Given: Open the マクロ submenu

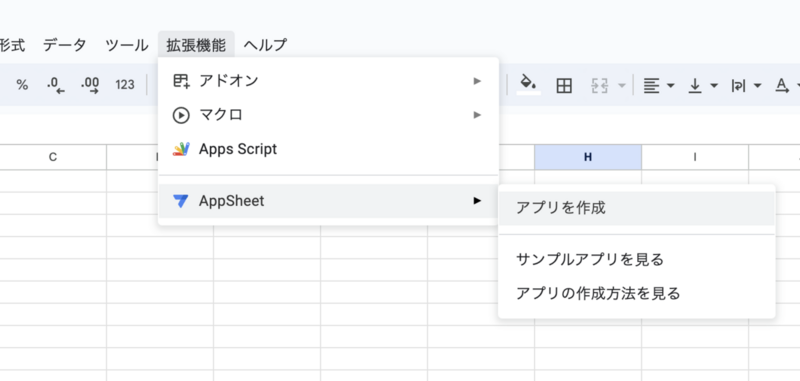Looking at the screenshot, I should (x=328, y=115).
